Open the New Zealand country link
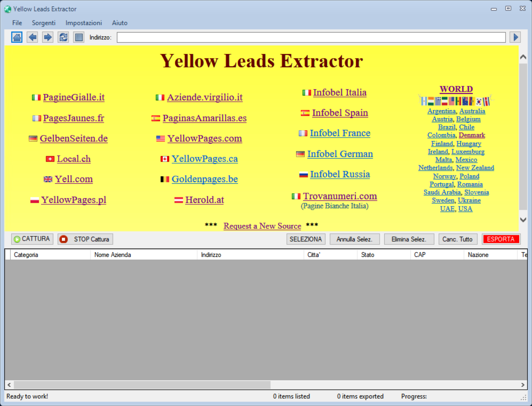532x406 pixels. [475, 168]
